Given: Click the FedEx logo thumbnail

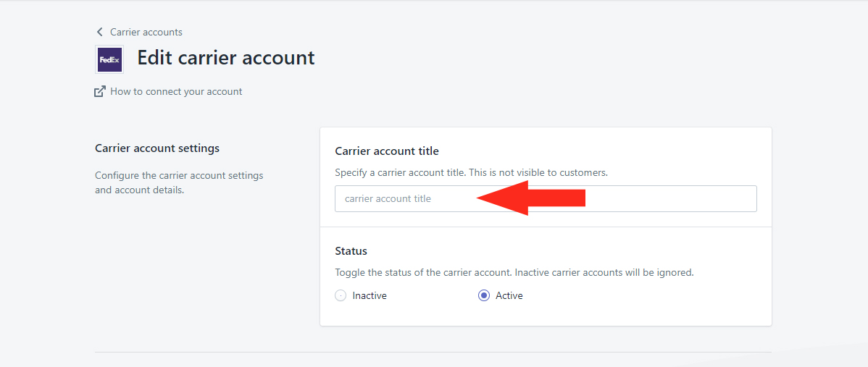Looking at the screenshot, I should (x=109, y=59).
